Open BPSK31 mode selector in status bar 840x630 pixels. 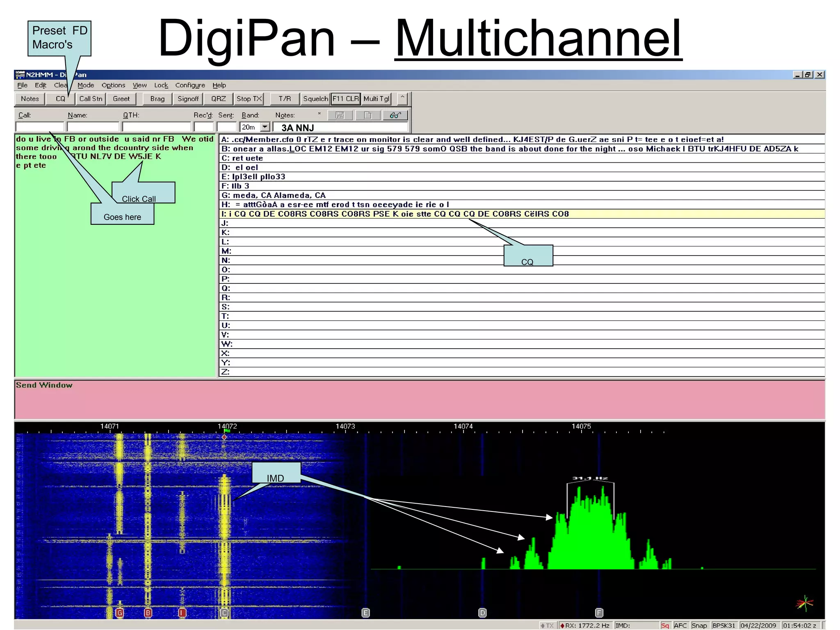pyautogui.click(x=724, y=625)
